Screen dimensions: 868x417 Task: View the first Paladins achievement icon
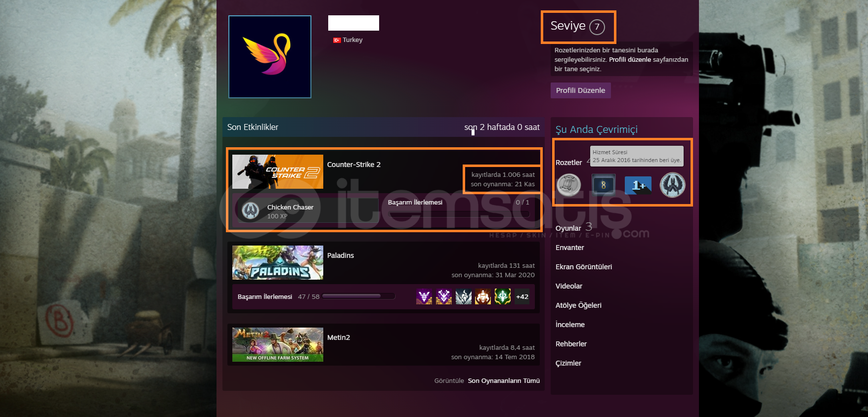tap(424, 296)
